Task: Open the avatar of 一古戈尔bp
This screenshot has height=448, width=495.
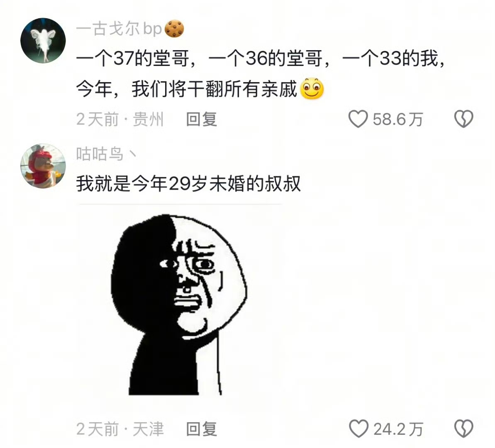Action: click(43, 41)
